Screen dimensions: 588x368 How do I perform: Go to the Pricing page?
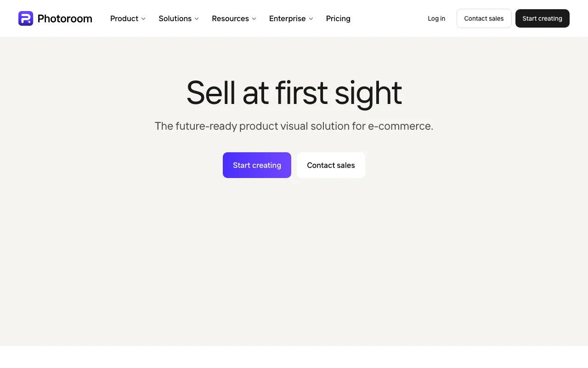coord(338,18)
